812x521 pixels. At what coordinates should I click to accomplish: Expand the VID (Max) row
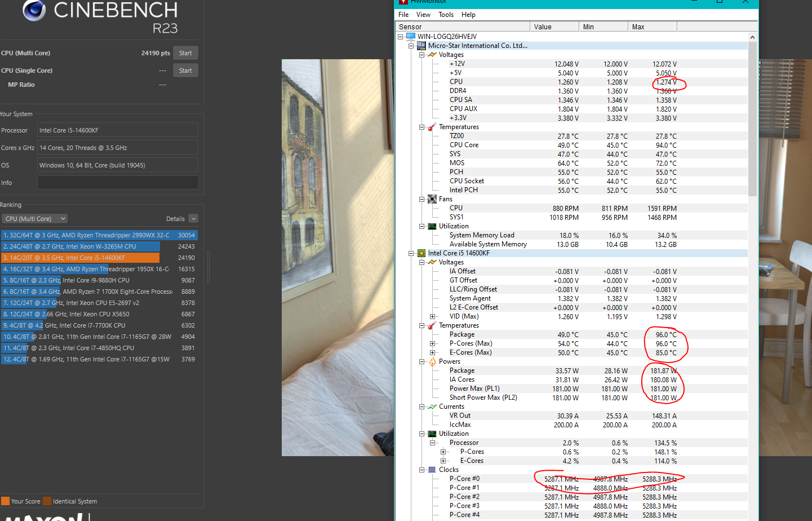point(433,316)
